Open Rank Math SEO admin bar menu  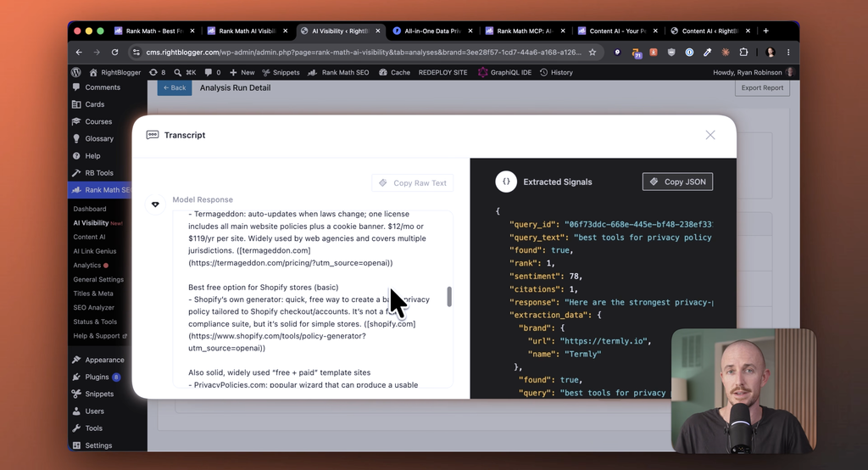(x=338, y=73)
